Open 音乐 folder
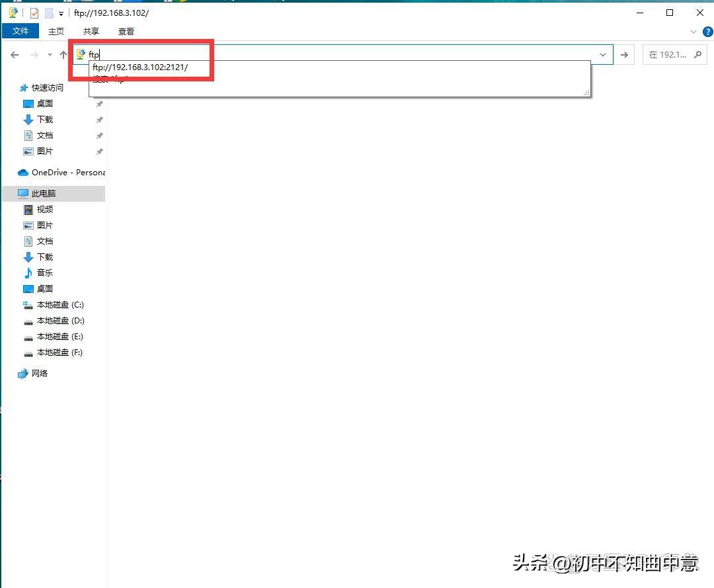The image size is (714, 588). tap(45, 273)
